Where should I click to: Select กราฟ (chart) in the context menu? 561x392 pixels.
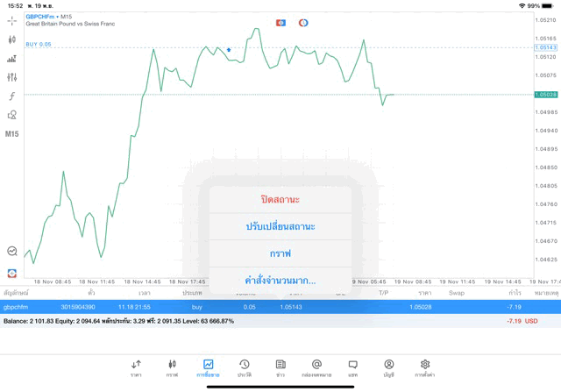(x=280, y=253)
